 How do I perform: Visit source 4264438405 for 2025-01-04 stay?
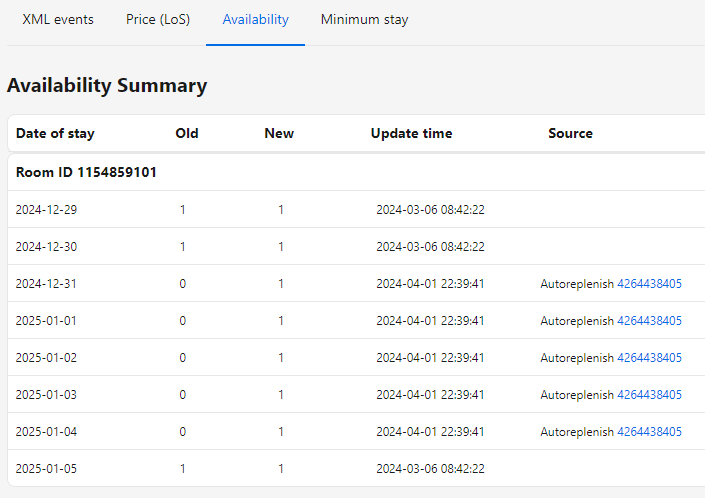tap(649, 432)
